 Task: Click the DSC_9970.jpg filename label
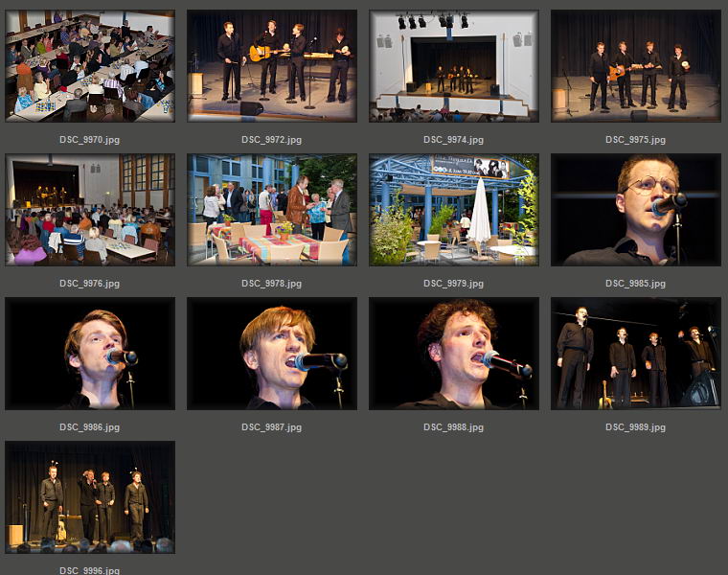click(x=89, y=140)
